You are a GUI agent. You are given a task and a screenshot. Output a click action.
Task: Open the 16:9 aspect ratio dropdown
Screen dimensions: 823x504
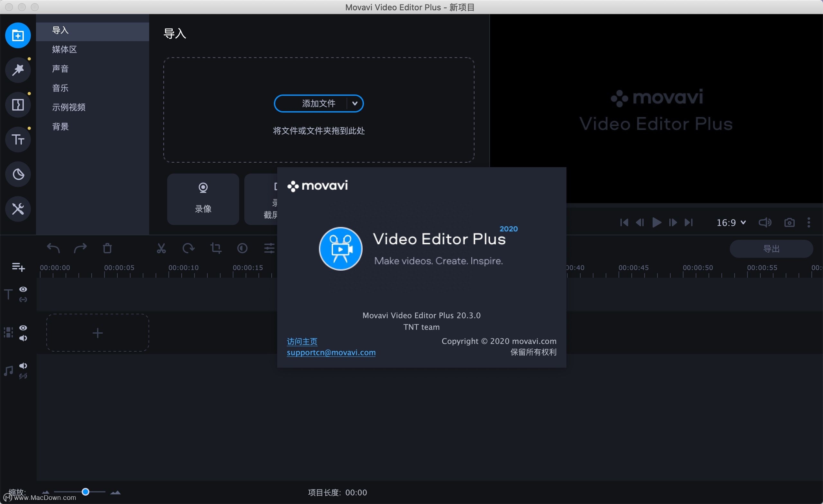[x=731, y=222]
